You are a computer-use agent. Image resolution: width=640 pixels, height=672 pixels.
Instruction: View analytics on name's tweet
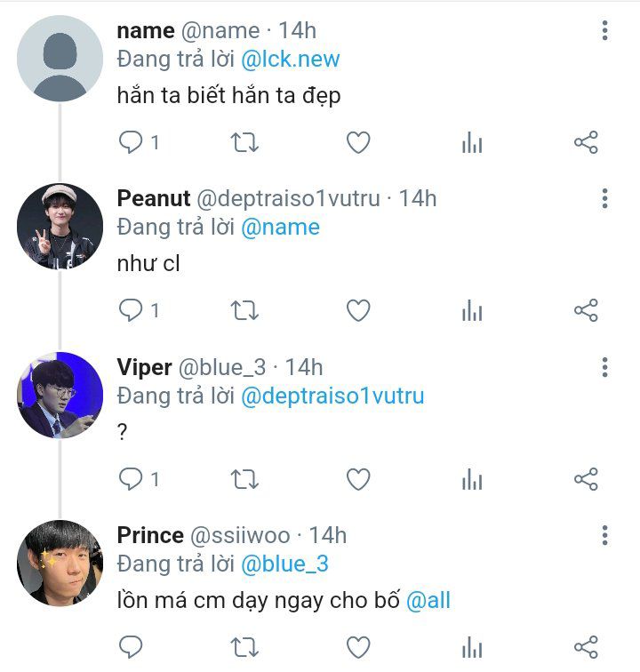[x=472, y=142]
